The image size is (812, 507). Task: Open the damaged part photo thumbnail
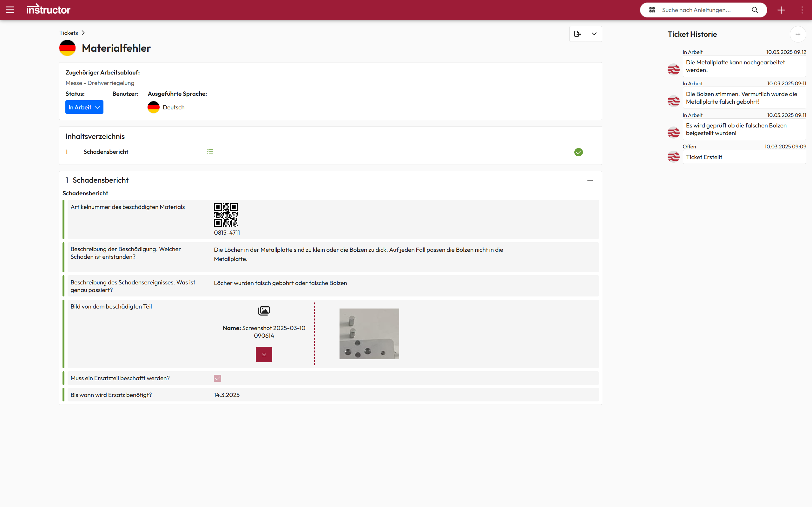click(x=369, y=334)
